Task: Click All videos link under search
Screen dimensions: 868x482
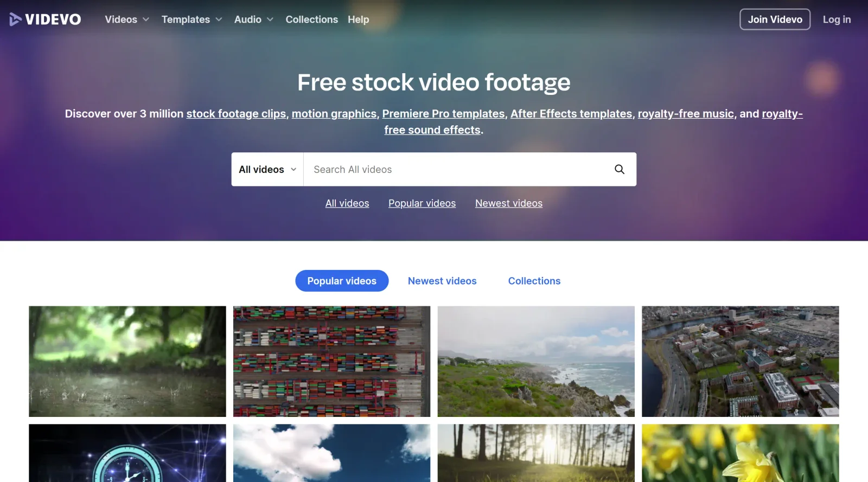Action: [x=347, y=203]
